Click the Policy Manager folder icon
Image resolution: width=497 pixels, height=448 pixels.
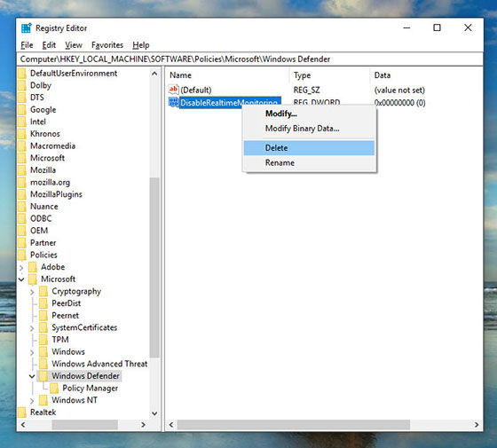pyautogui.click(x=54, y=388)
